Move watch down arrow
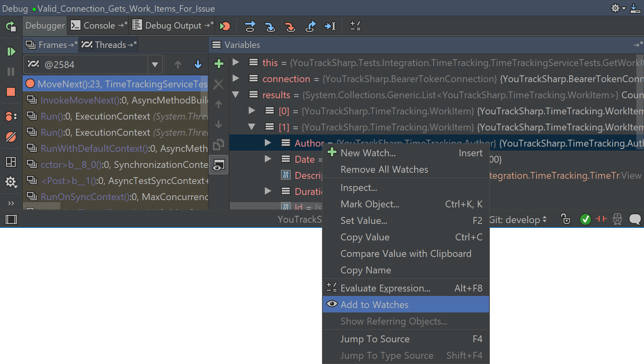This screenshot has height=364, width=644. click(x=219, y=124)
